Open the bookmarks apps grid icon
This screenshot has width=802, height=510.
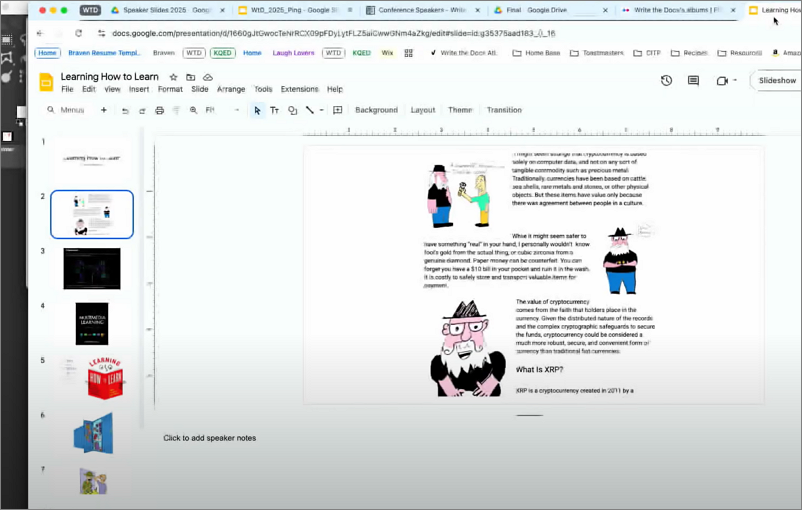pyautogui.click(x=409, y=53)
